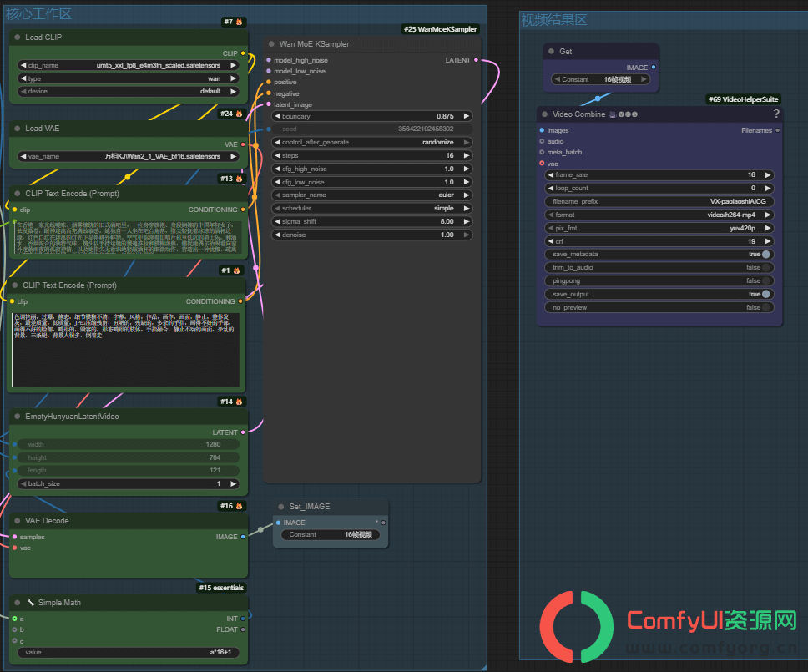Open the sampler_name dropdown showing euler
The image size is (808, 672).
click(372, 195)
